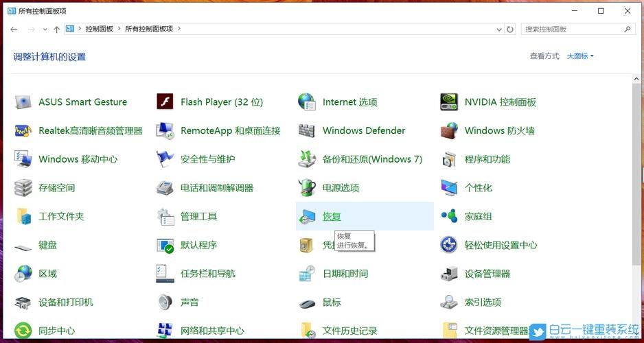The width and height of the screenshot is (644, 343).
Task: Open the 设备和打印机 icon
Action: point(23,303)
